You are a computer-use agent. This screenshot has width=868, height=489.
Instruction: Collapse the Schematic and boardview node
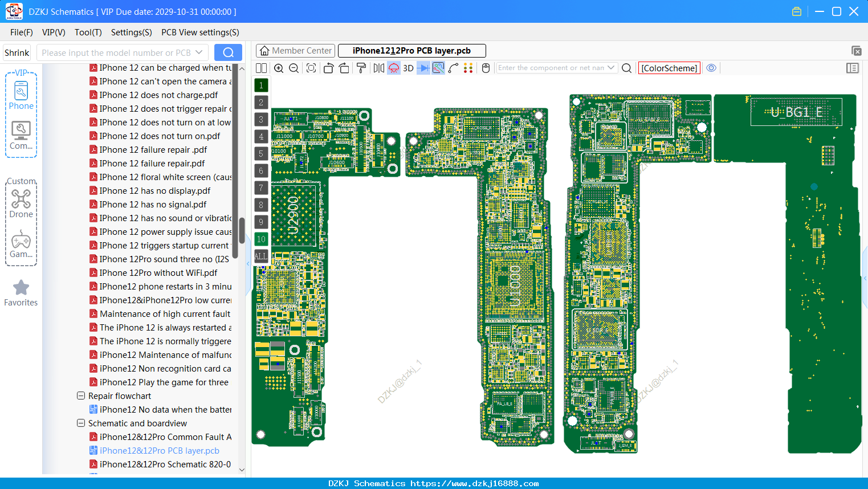click(x=81, y=423)
